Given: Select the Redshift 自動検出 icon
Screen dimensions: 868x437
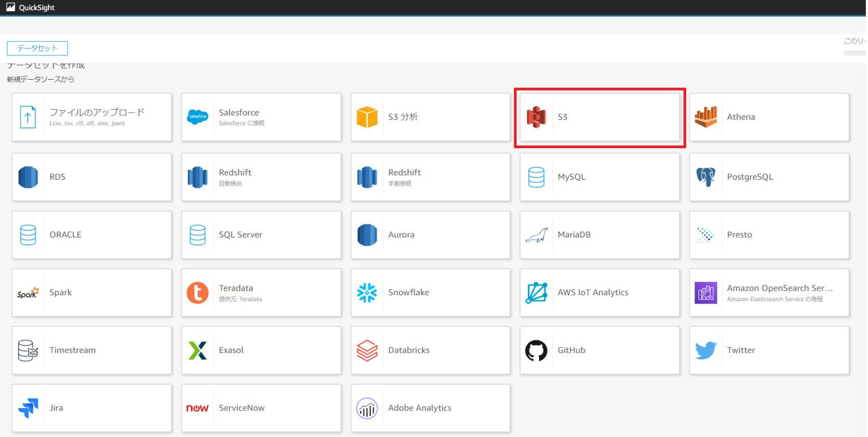Looking at the screenshot, I should tap(197, 176).
